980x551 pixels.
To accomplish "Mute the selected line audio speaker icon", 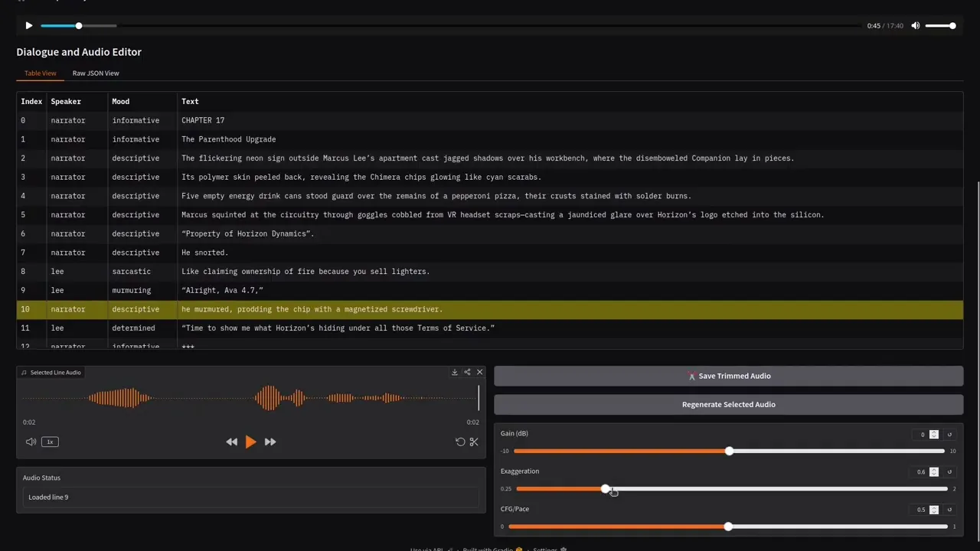I will (x=31, y=442).
